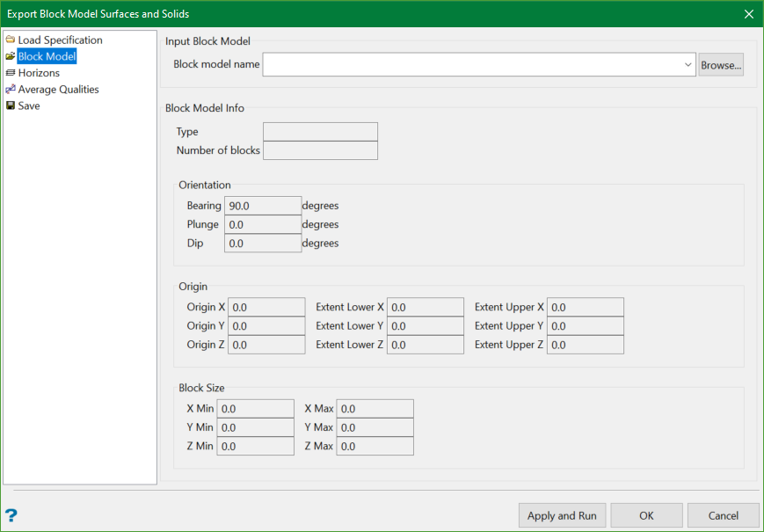Viewport: 764px width, 532px height.
Task: Open Help via the question mark icon
Action: 10,515
